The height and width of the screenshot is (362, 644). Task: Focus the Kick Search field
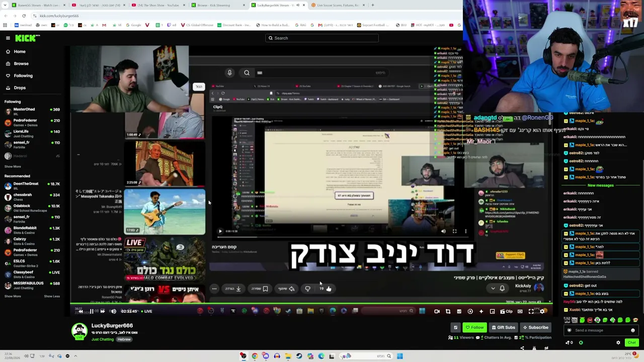[322, 38]
